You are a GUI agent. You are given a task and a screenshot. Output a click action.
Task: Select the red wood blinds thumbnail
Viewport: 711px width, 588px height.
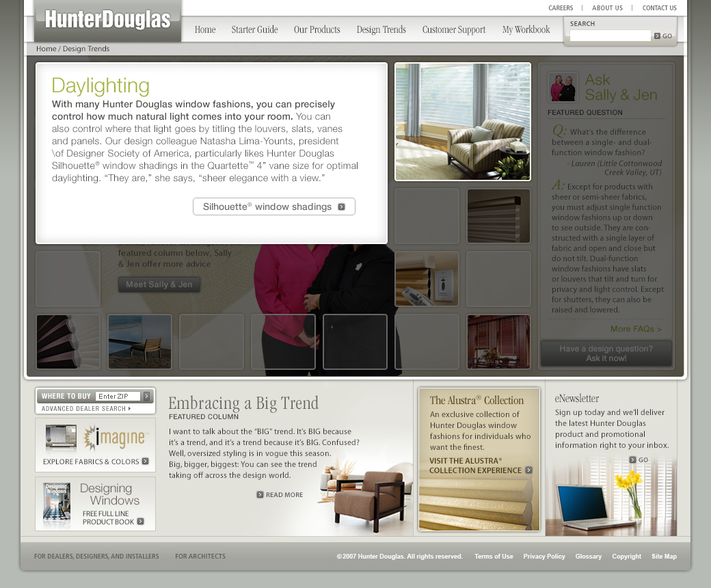(498, 341)
